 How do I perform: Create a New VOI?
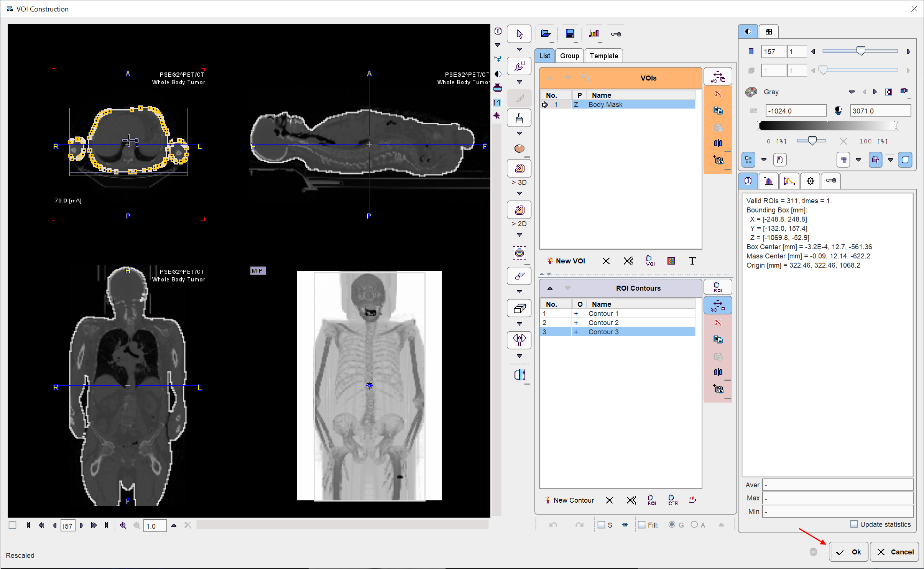(x=566, y=261)
